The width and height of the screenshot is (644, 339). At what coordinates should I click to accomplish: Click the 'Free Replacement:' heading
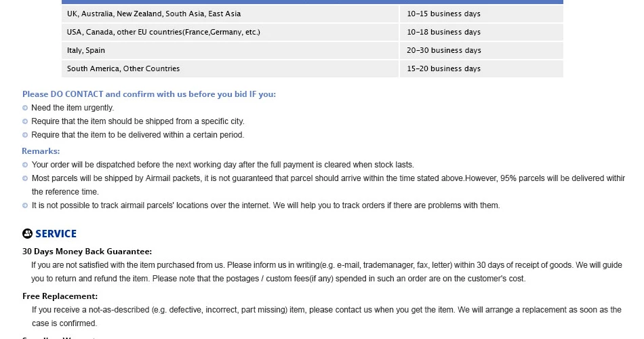(x=60, y=296)
